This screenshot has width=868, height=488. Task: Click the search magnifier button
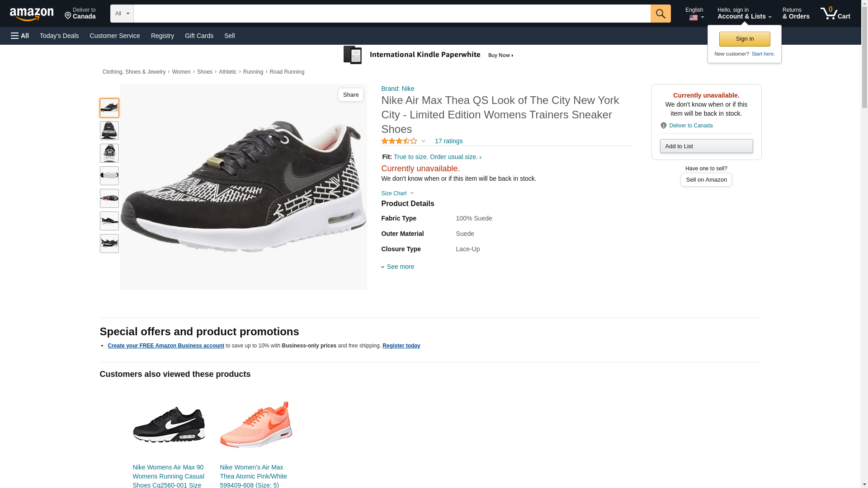click(660, 14)
